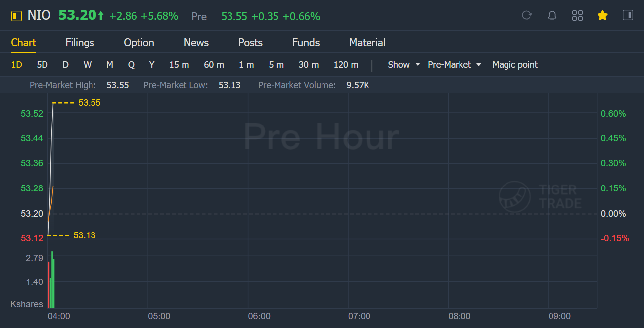Click the four-square grid layout icon
This screenshot has width=644, height=328.
click(x=577, y=16)
